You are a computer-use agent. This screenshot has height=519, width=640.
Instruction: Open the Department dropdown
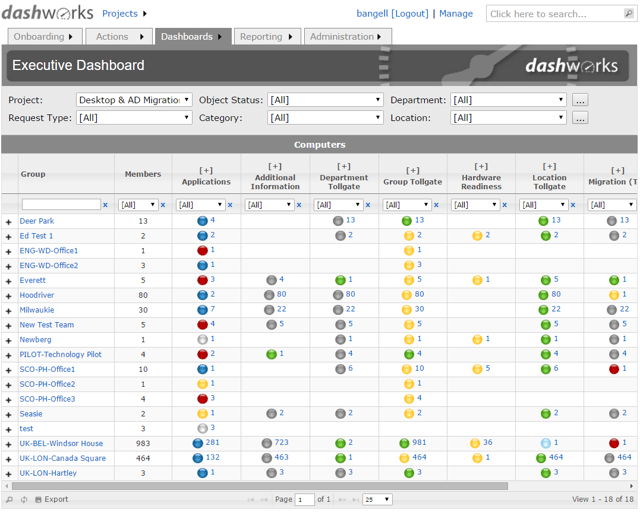point(508,100)
